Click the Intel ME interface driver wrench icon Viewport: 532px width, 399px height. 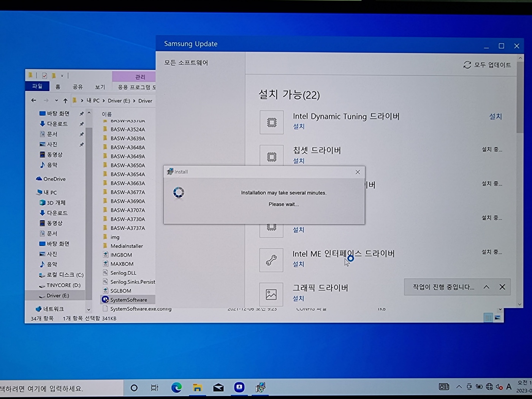271,260
